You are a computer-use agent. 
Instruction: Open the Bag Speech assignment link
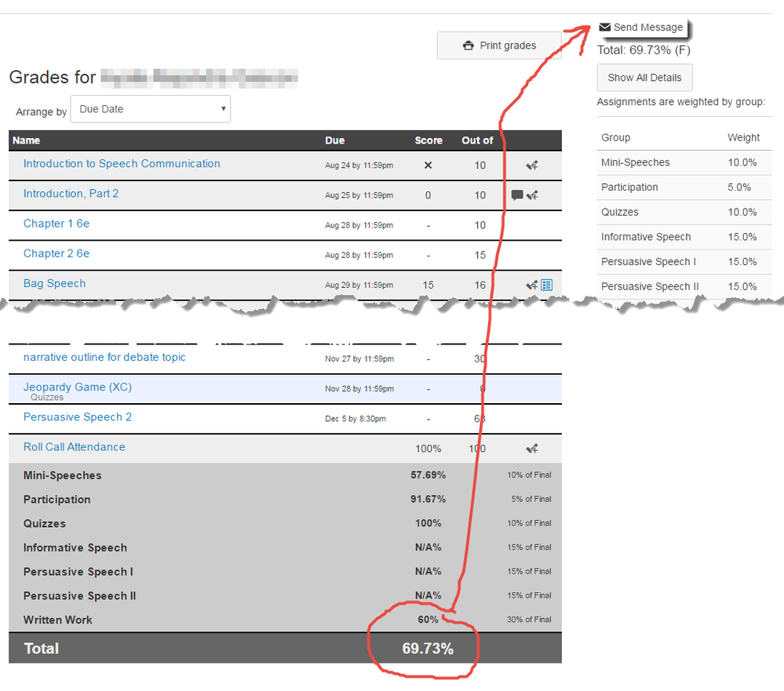pos(54,283)
